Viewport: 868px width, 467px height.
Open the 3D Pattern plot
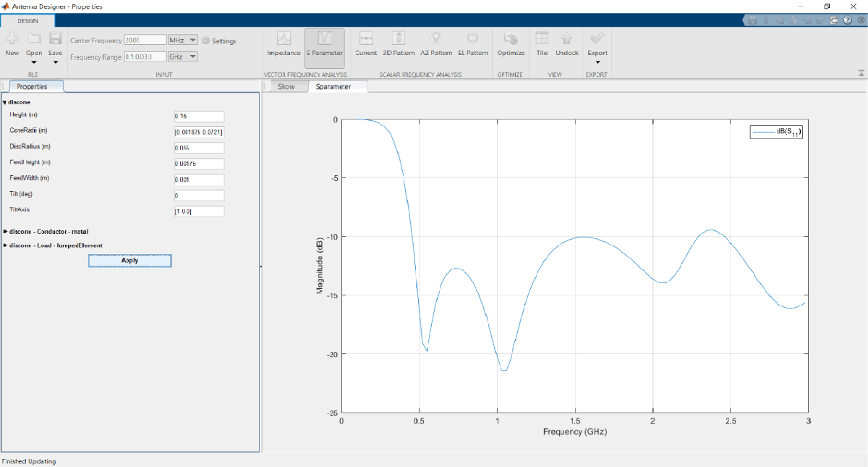(399, 43)
